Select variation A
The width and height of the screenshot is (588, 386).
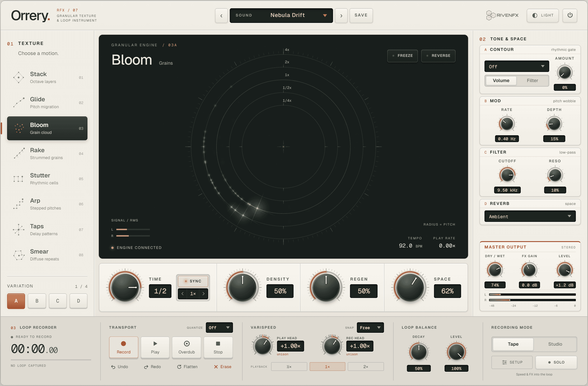click(x=16, y=301)
